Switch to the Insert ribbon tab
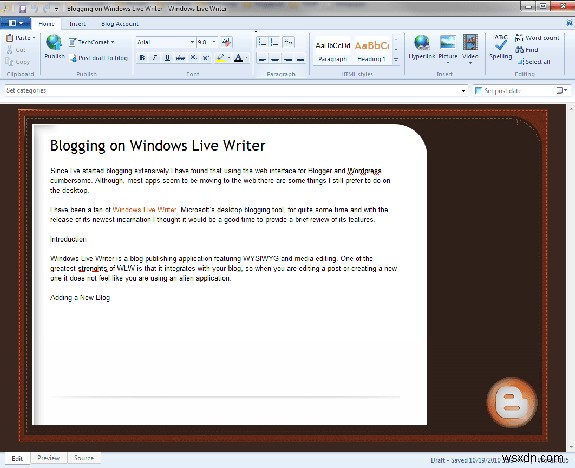The image size is (575, 468). [77, 24]
